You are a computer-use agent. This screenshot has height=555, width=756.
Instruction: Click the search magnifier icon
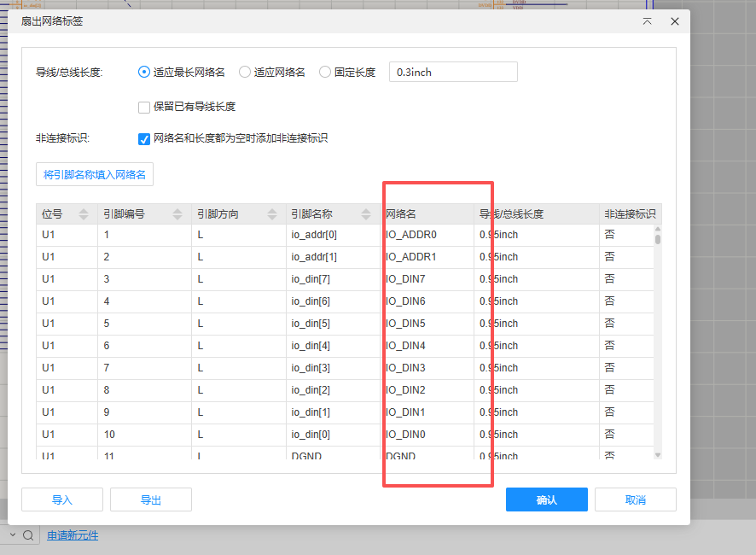click(28, 535)
